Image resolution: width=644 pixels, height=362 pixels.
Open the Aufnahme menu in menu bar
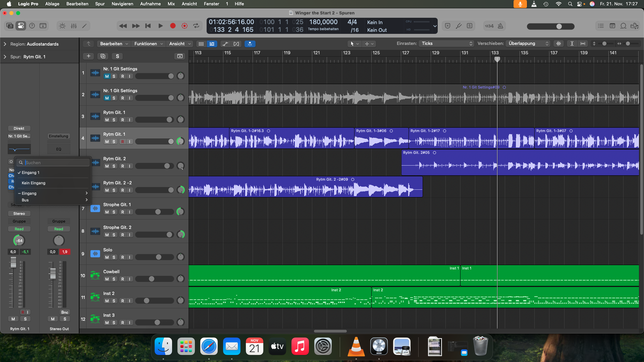pyautogui.click(x=150, y=4)
